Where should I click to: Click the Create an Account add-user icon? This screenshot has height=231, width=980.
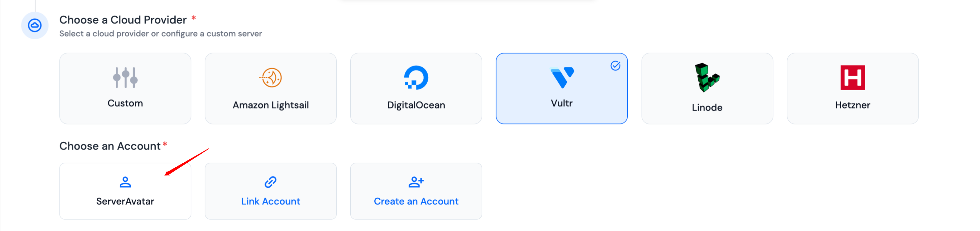[416, 182]
